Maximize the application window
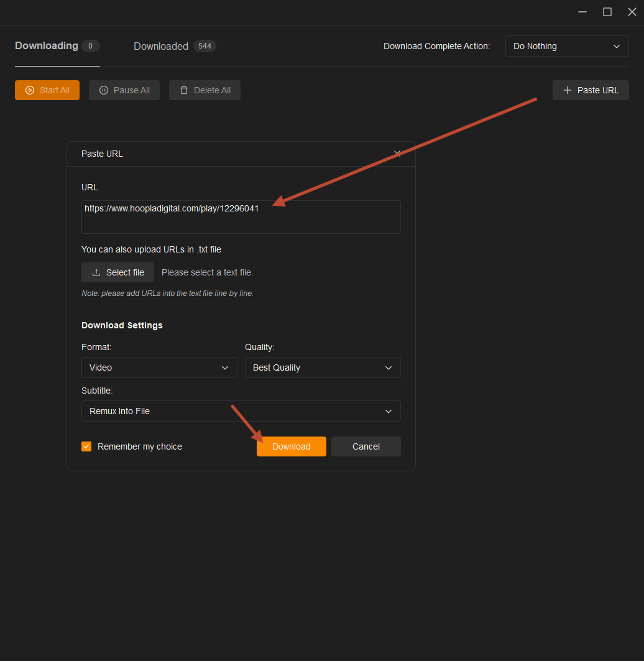Screen dimensions: 644x661 (607, 12)
